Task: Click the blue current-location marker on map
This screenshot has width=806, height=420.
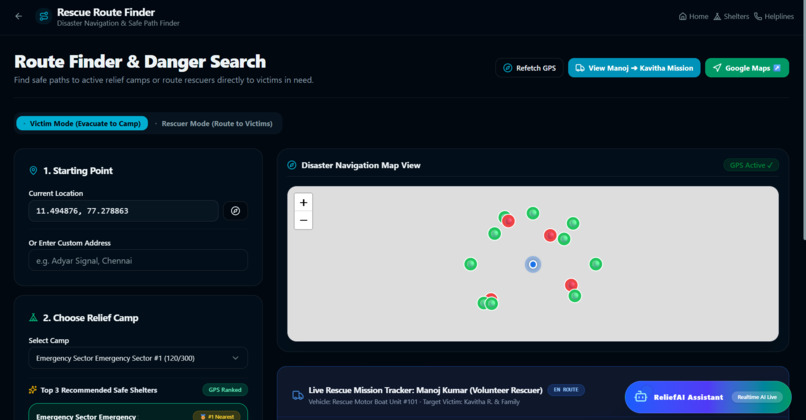Action: point(533,264)
